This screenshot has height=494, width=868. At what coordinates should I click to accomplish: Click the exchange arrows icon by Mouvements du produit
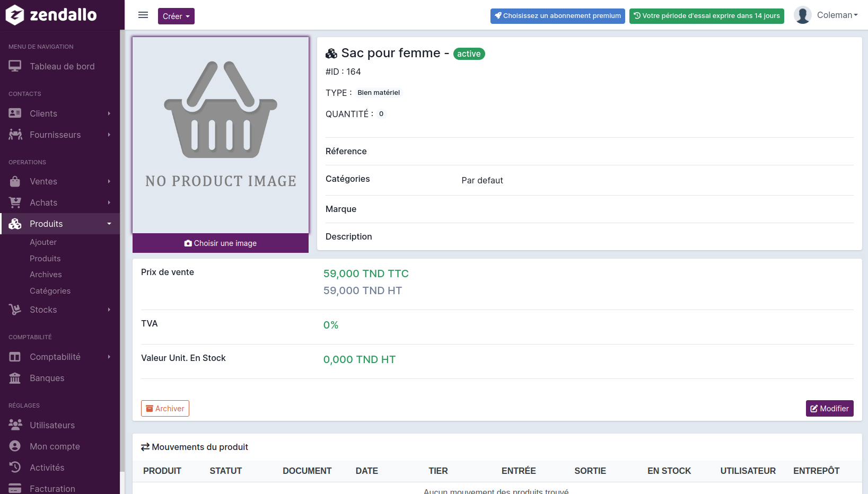145,447
